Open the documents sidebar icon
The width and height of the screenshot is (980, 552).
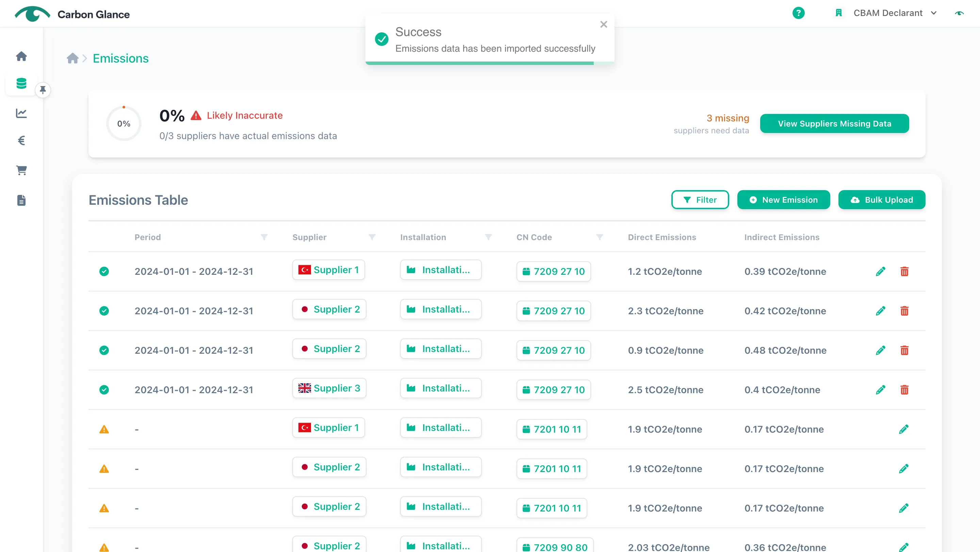click(x=21, y=200)
